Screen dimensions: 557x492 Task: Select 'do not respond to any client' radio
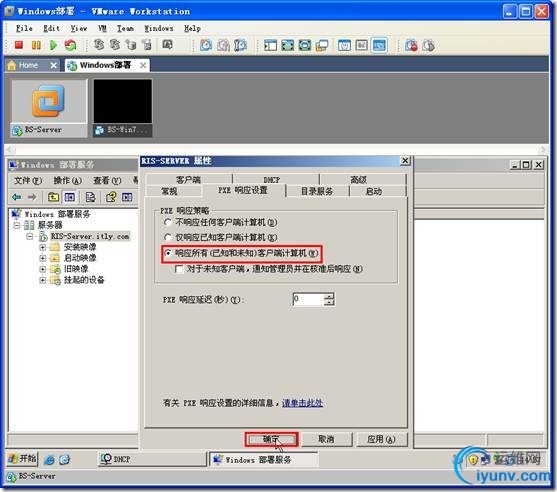[x=168, y=222]
